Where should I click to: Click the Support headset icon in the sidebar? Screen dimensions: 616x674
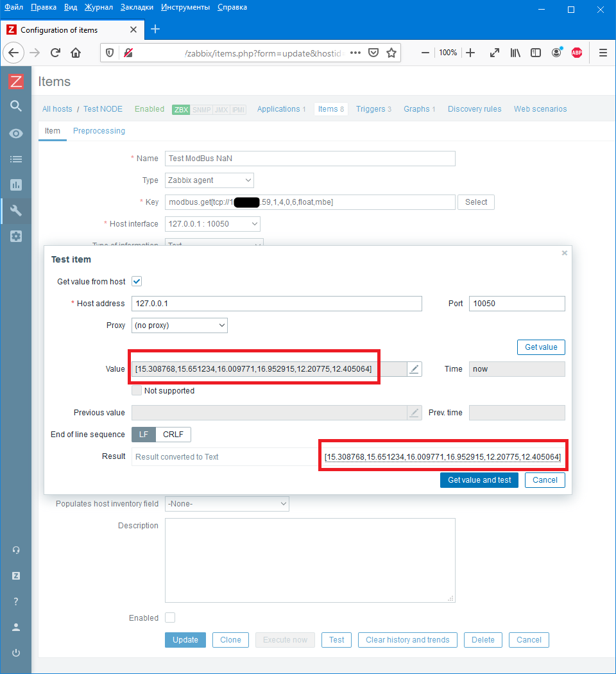point(16,549)
